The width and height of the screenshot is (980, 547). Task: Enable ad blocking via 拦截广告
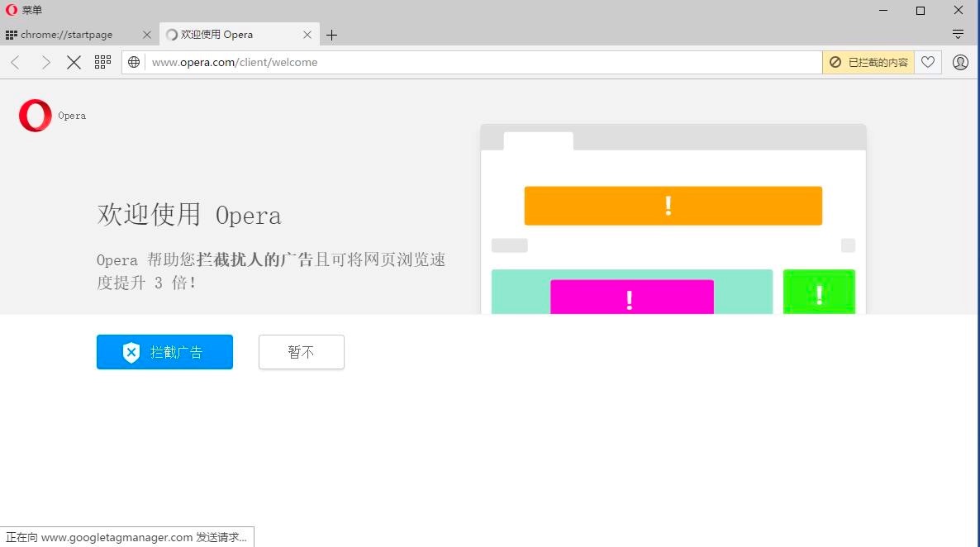coord(164,352)
